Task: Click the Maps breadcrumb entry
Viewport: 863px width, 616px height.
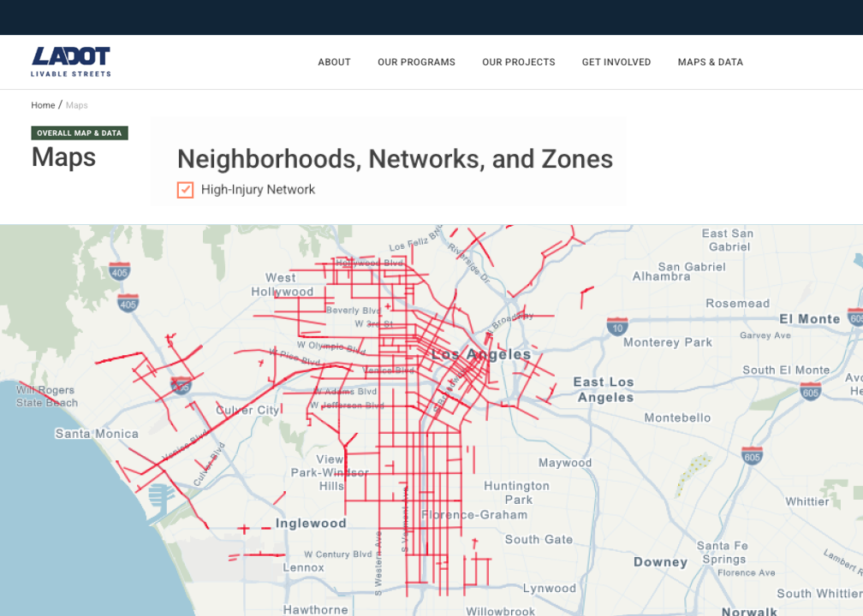Action: pyautogui.click(x=76, y=104)
